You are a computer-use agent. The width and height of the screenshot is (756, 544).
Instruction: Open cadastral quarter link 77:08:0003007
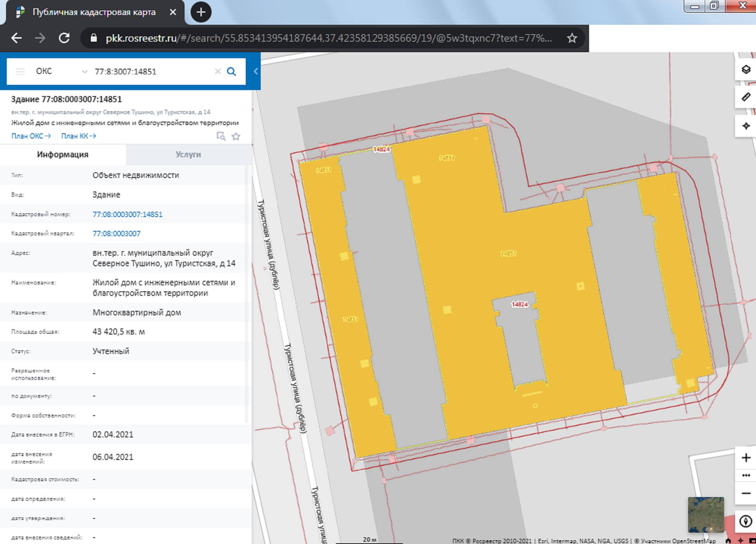(x=116, y=234)
